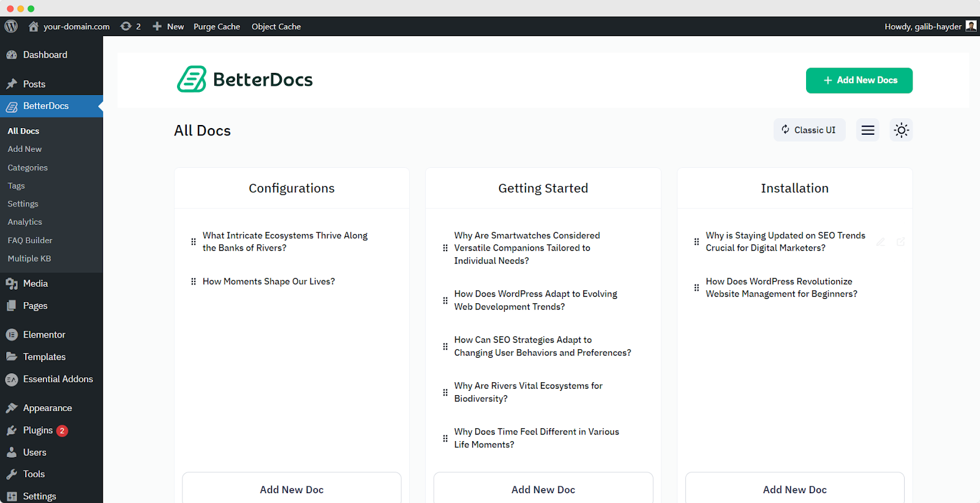The width and height of the screenshot is (980, 503).
Task: Expand the New dropdown in admin bar
Action: coord(168,26)
